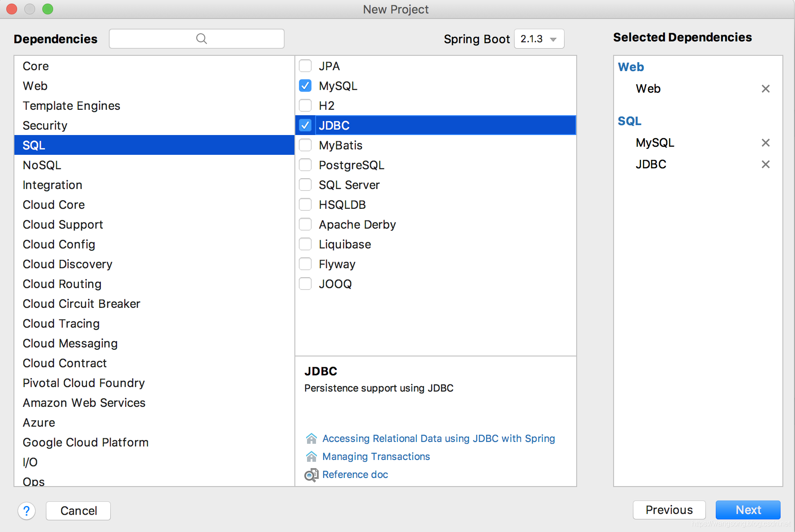This screenshot has height=532, width=795.
Task: Click the Next button
Action: pos(748,510)
